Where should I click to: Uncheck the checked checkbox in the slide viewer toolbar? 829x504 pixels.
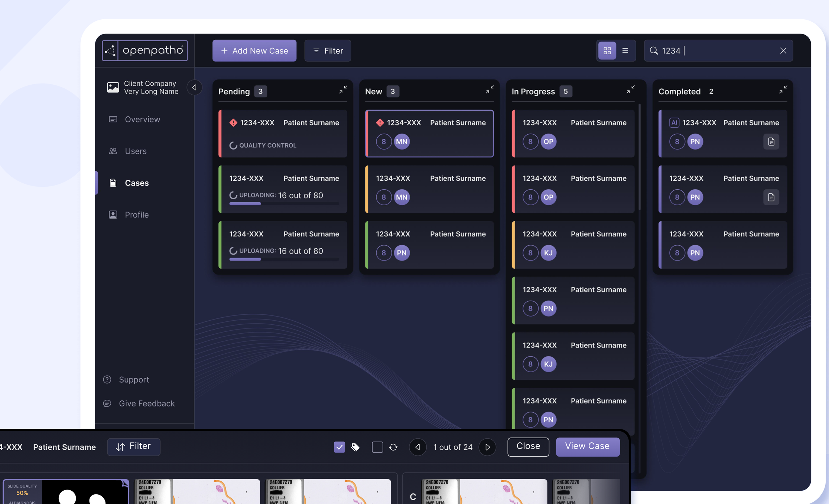click(339, 447)
